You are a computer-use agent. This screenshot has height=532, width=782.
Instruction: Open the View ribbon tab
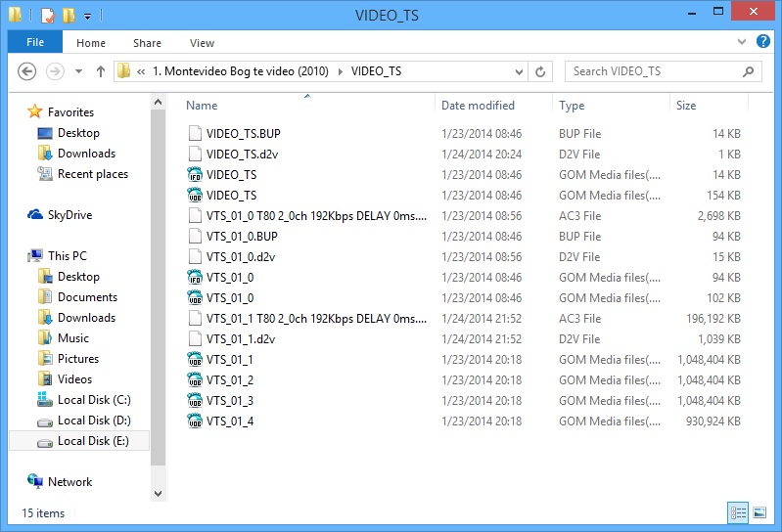(x=202, y=43)
